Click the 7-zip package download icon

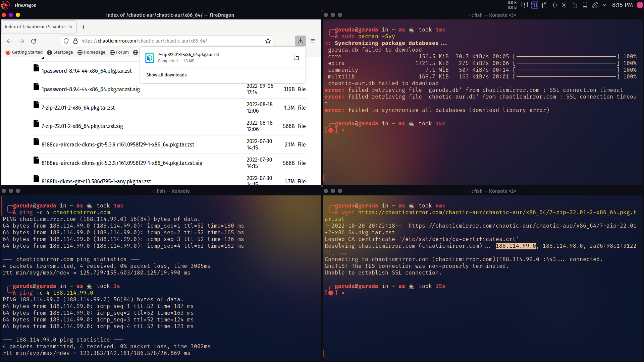coord(150,58)
